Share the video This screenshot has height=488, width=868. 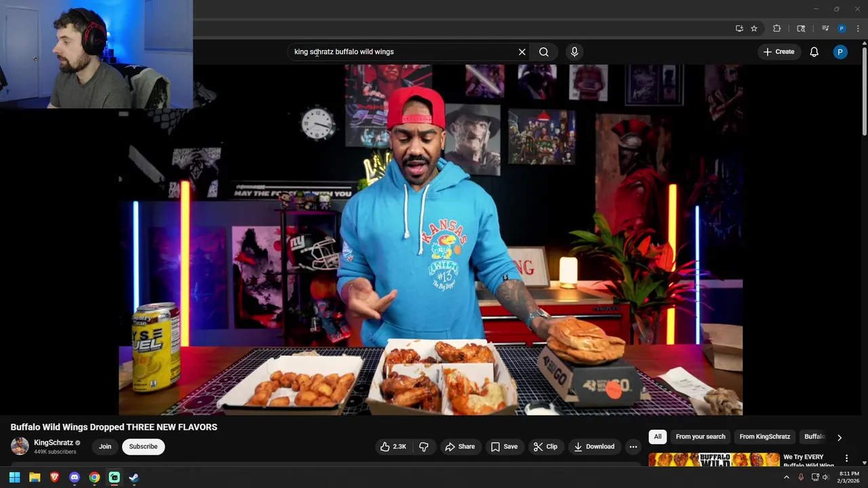point(460,447)
